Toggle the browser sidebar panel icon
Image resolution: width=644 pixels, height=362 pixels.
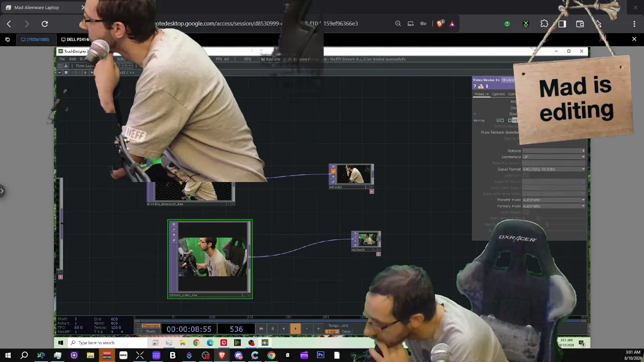[x=562, y=24]
